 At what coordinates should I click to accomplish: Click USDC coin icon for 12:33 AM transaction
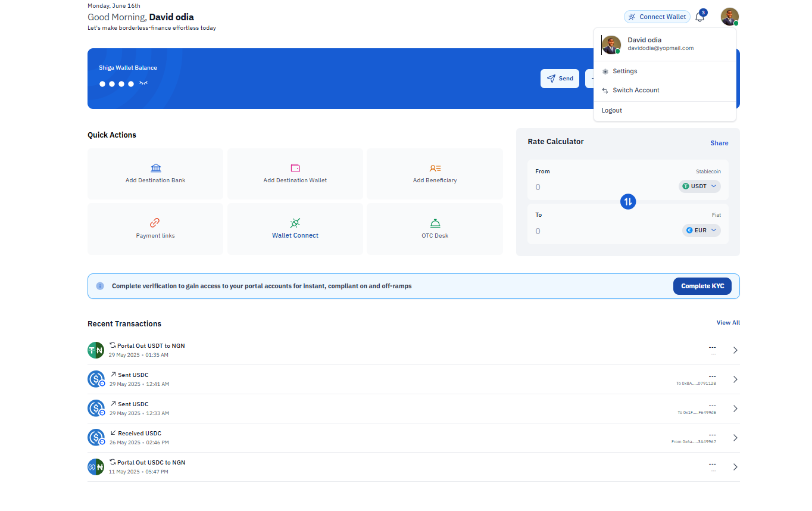click(96, 408)
